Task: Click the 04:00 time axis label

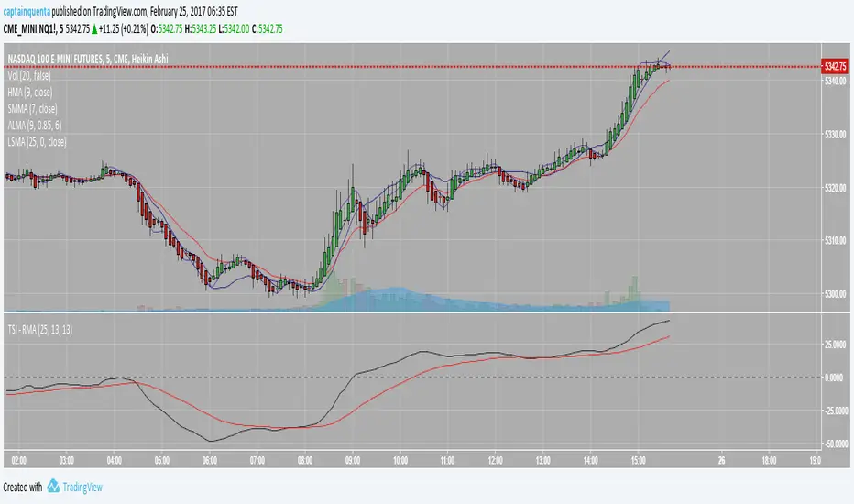Action: pos(115,460)
